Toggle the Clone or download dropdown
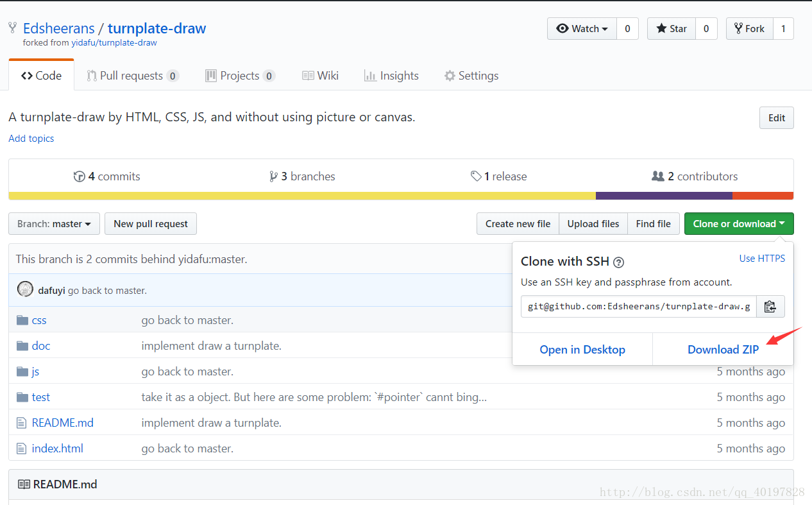The width and height of the screenshot is (812, 505). pos(739,223)
